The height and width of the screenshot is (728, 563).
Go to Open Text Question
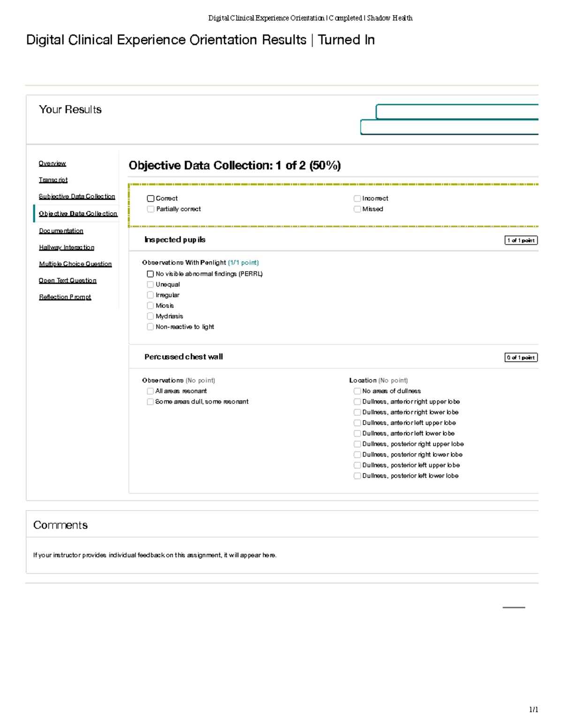click(x=68, y=280)
